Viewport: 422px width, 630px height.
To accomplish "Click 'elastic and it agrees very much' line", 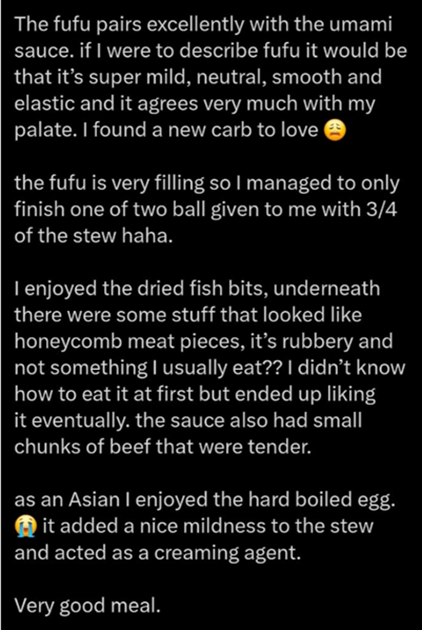I will 195,104.
